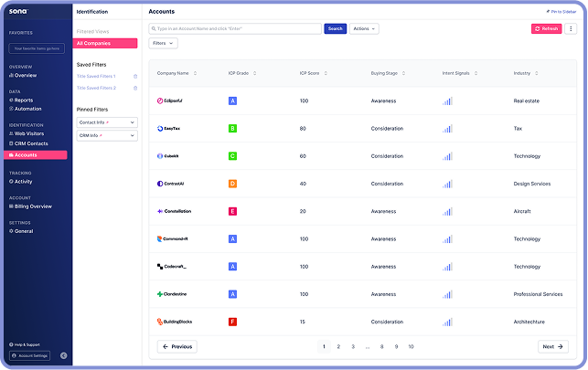Viewport: 588px width, 370px height.
Task: Click EasyTax's B grade badge
Action: [x=232, y=129]
